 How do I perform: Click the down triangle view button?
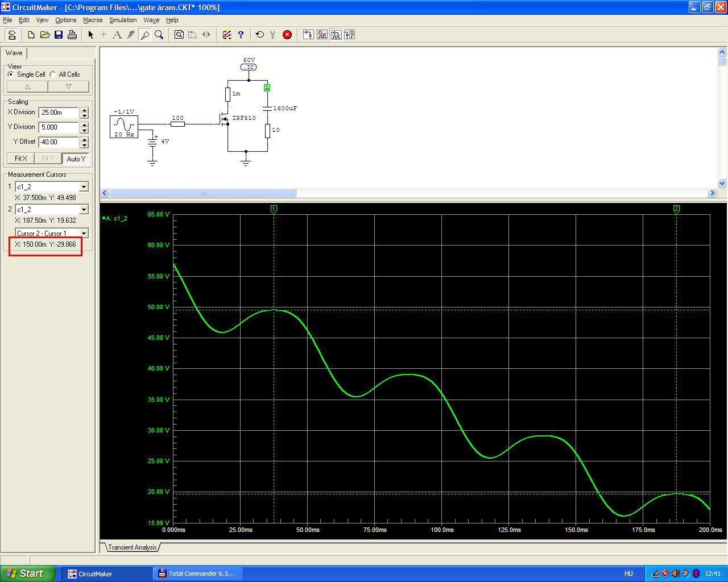(x=68, y=86)
